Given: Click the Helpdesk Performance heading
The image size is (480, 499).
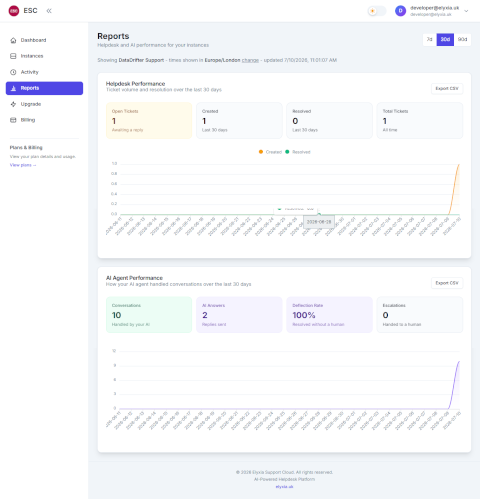Looking at the screenshot, I should 135,84.
